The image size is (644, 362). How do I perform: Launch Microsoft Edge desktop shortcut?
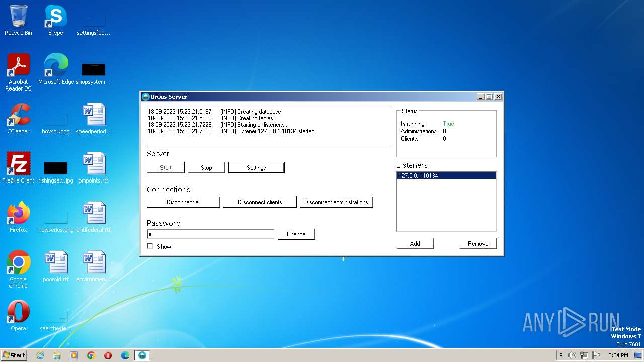[56, 69]
